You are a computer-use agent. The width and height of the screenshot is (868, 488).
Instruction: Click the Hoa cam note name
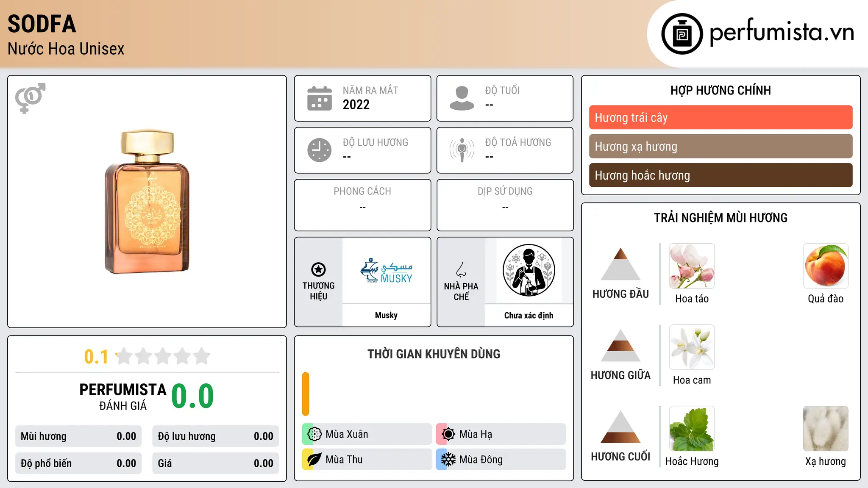pyautogui.click(x=692, y=380)
